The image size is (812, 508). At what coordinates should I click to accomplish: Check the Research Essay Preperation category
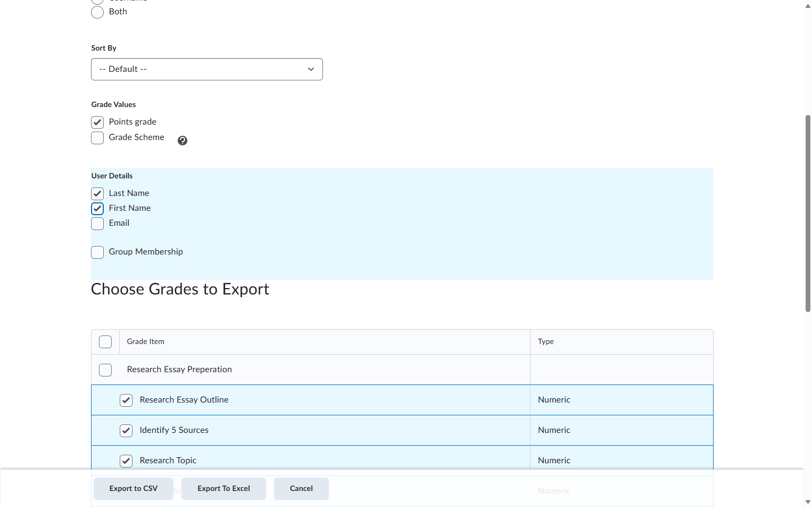click(x=105, y=370)
